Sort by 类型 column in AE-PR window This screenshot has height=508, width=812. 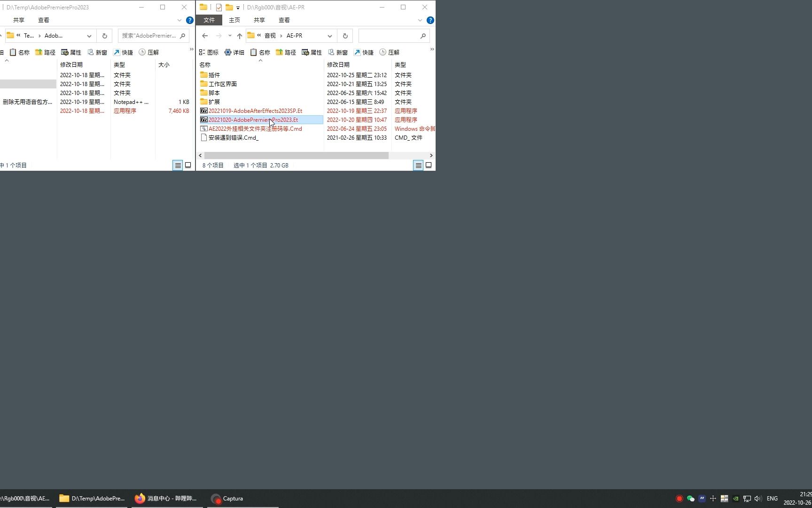pyautogui.click(x=413, y=64)
